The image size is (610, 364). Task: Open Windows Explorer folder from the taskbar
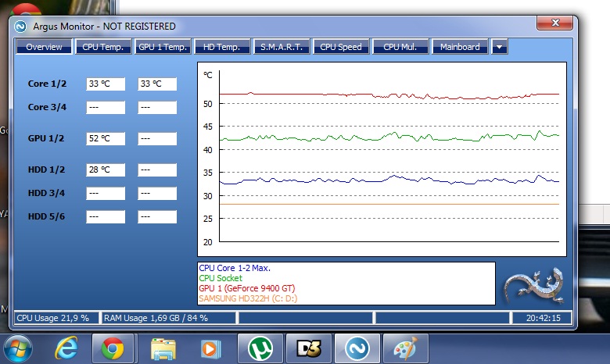(x=163, y=348)
